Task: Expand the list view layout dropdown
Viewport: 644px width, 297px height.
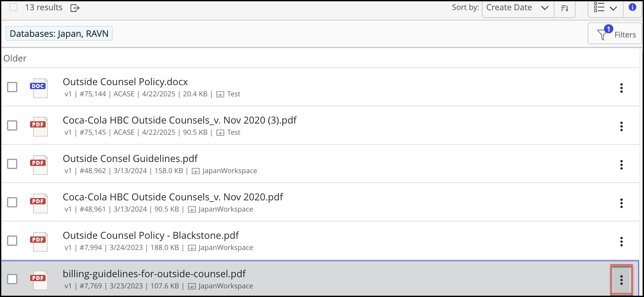Action: click(605, 8)
